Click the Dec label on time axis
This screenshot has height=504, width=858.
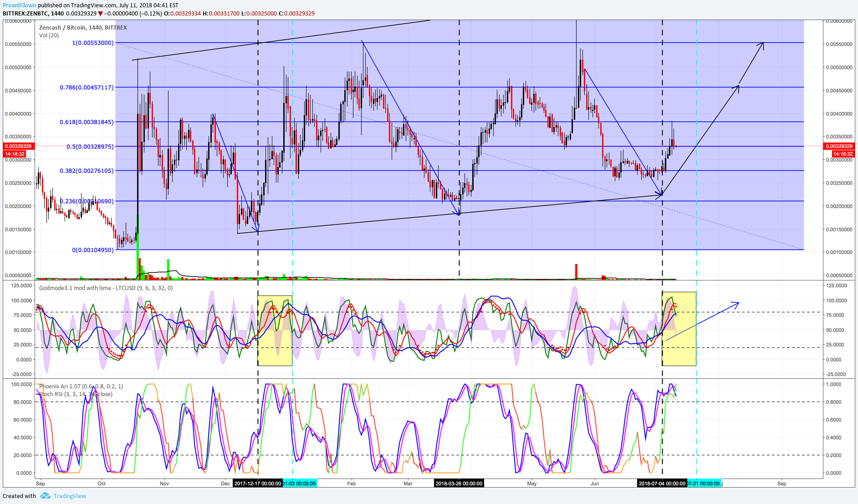coord(225,484)
